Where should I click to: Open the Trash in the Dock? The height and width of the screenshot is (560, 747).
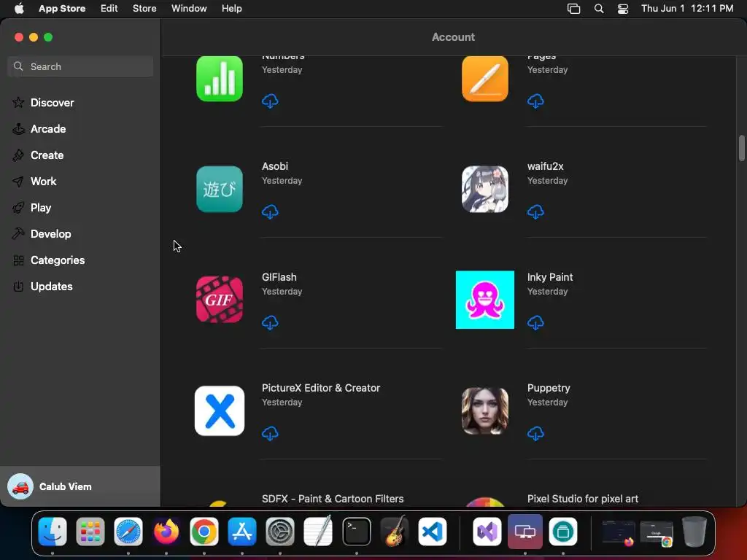point(694,532)
